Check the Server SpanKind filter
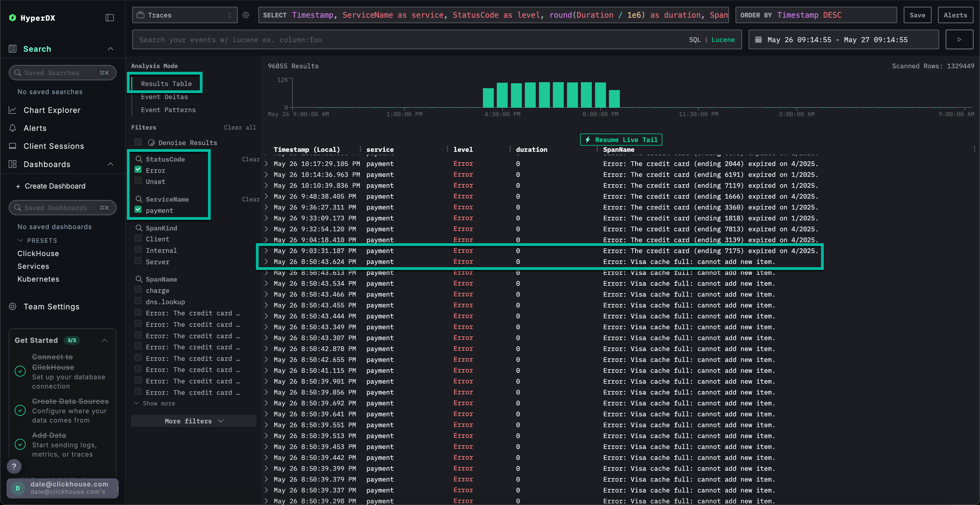The width and height of the screenshot is (980, 505). [138, 261]
